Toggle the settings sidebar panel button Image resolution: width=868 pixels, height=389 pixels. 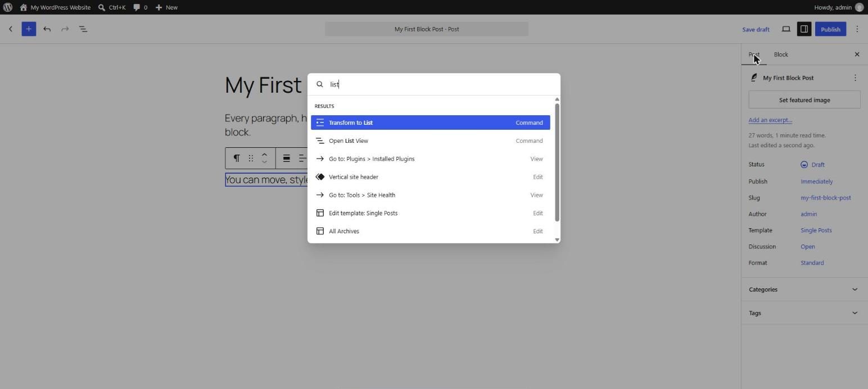pos(804,29)
